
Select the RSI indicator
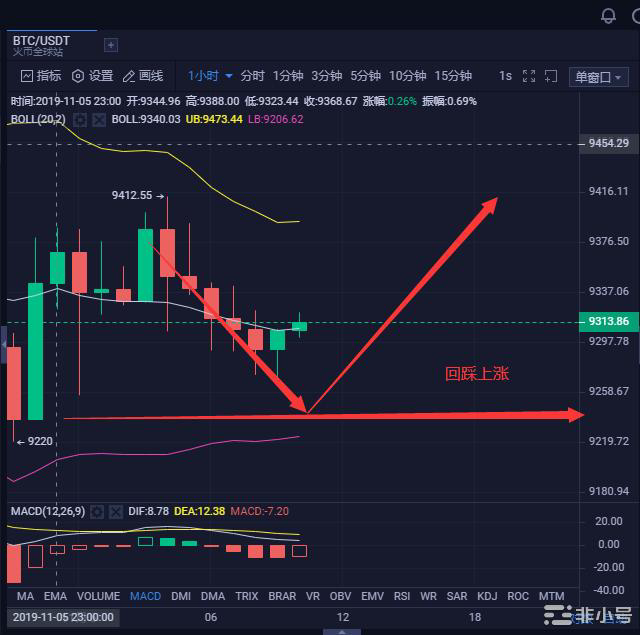coord(402,596)
